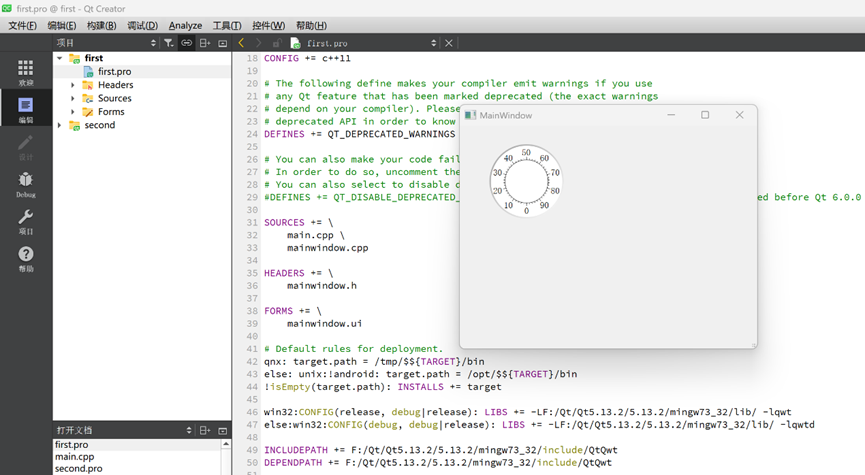Viewport: 865px width, 475px height.
Task: Select the Headers folder item
Action: tap(115, 85)
